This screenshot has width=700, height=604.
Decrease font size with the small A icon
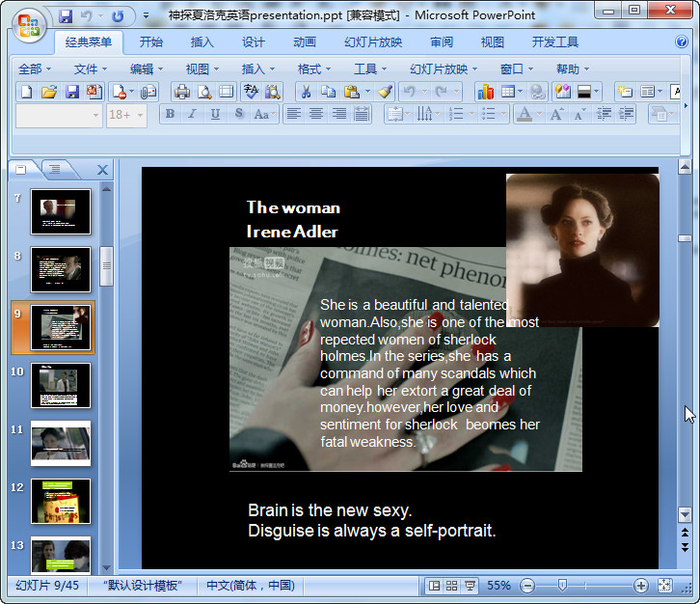pyautogui.click(x=579, y=115)
